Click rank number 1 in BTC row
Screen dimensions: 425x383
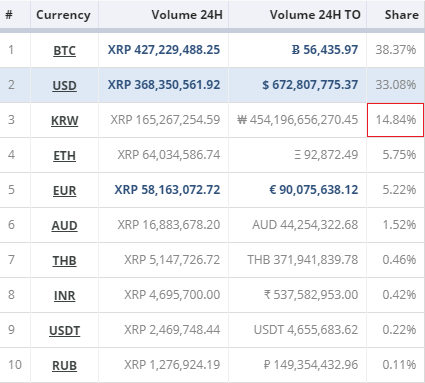coord(11,50)
